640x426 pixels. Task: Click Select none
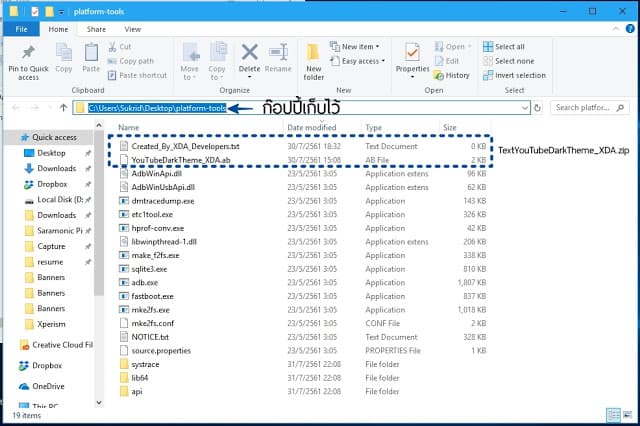coord(509,61)
